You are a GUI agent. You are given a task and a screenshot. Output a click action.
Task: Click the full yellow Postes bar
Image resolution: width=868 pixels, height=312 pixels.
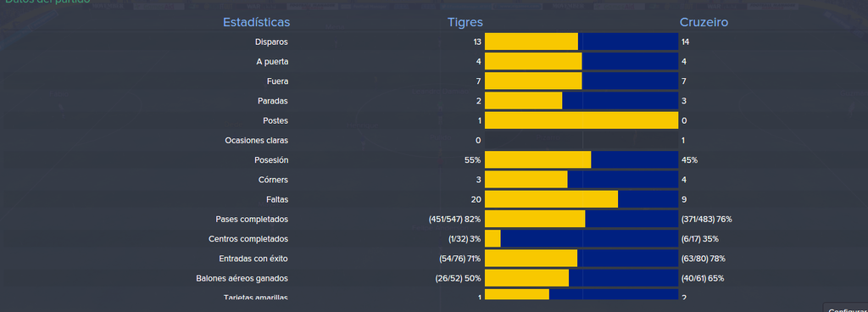[x=581, y=120]
